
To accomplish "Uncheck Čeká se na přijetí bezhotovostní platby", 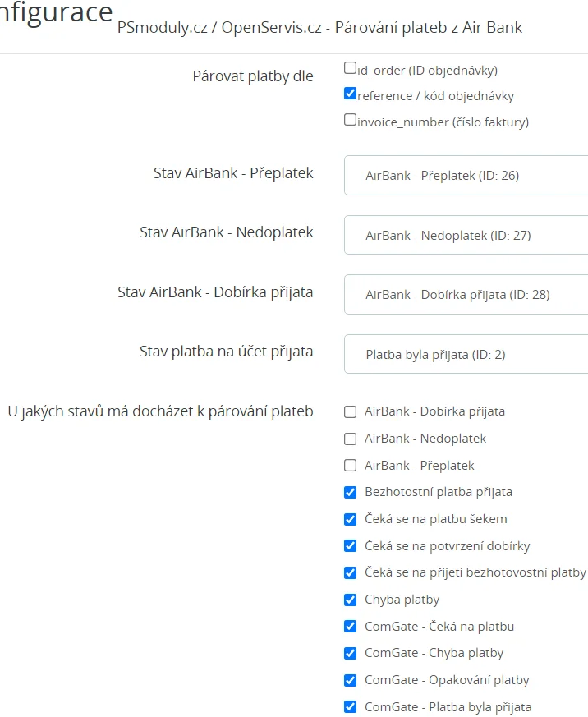I will tap(351, 573).
